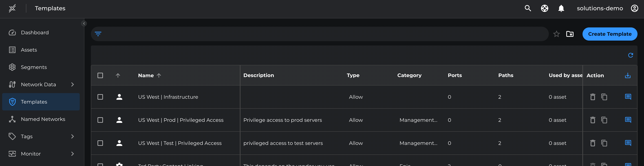This screenshot has height=166, width=644.
Task: Tick the US West | Prod | Privileged Access checkbox
Action: (100, 120)
